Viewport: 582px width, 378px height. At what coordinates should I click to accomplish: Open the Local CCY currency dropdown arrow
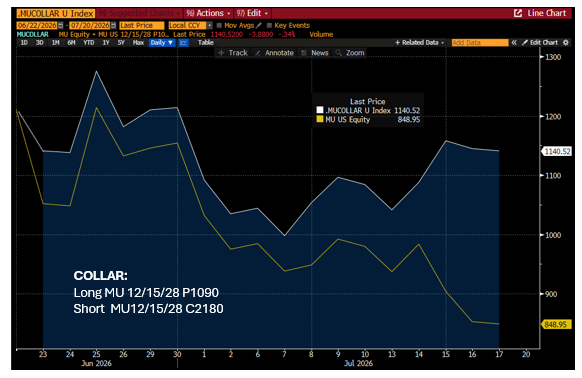[x=210, y=25]
